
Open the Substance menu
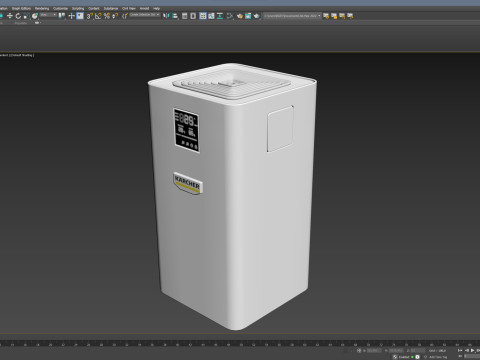click(111, 8)
